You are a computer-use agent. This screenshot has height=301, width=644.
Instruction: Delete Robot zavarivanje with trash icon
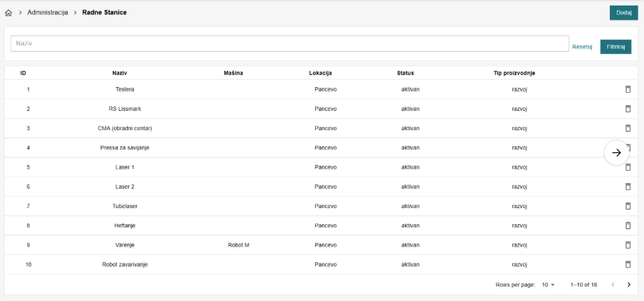click(628, 264)
